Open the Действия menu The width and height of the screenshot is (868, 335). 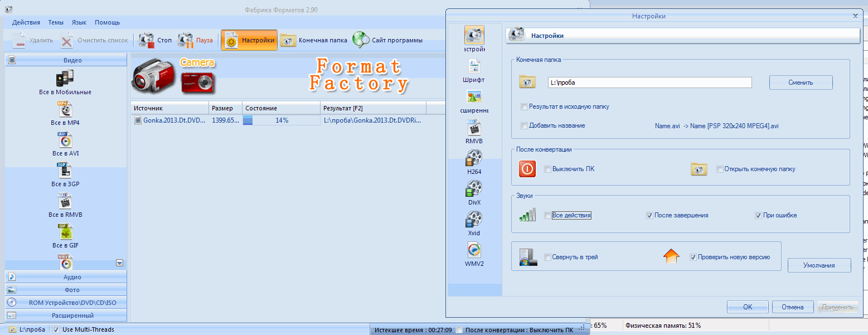point(26,22)
